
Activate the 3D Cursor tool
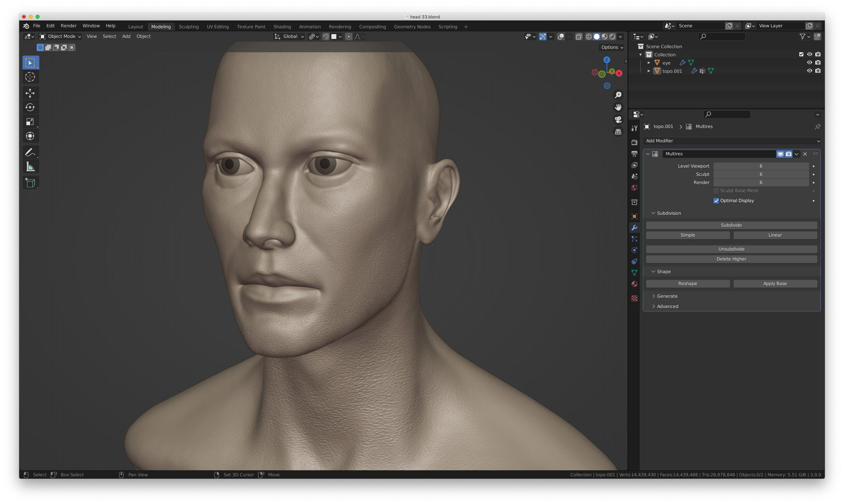[30, 77]
